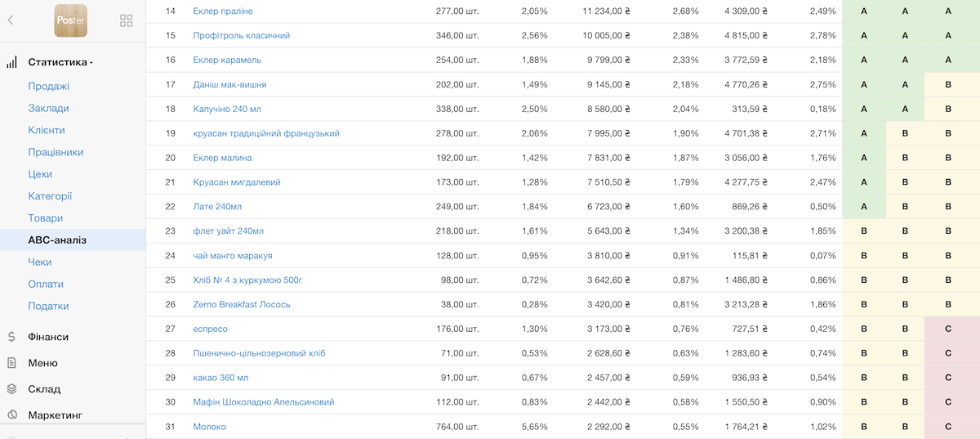Open the apps grid icon
The height and width of the screenshot is (439, 980).
[127, 20]
